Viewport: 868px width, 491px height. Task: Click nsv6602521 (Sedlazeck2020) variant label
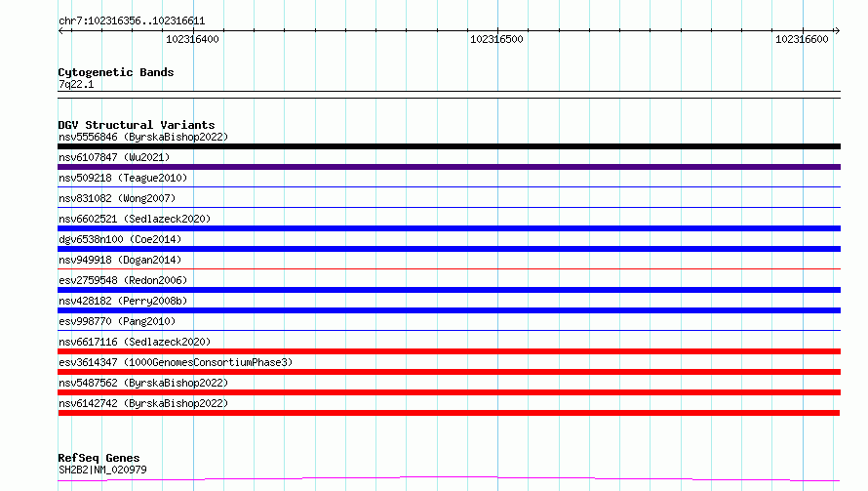(x=135, y=219)
